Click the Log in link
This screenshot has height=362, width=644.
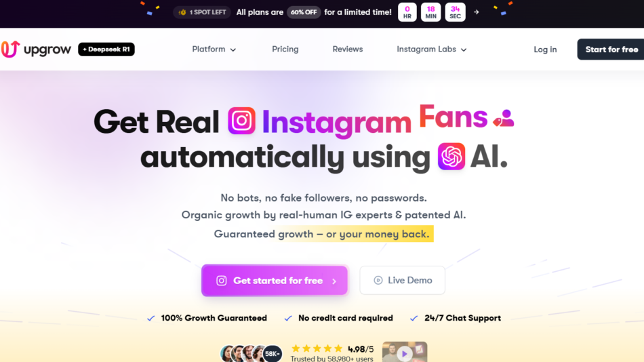tap(545, 49)
